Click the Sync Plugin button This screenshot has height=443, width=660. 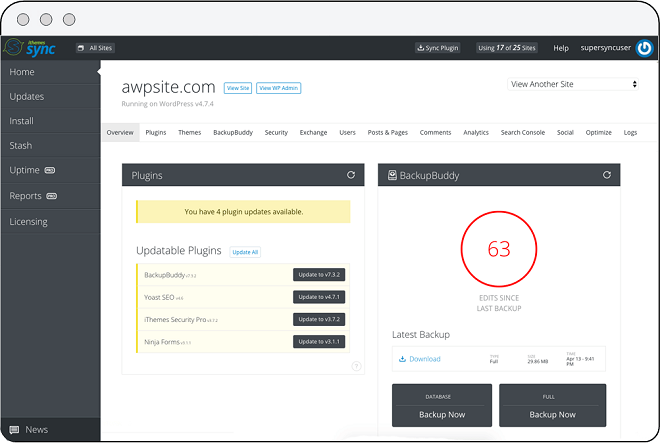click(437, 48)
